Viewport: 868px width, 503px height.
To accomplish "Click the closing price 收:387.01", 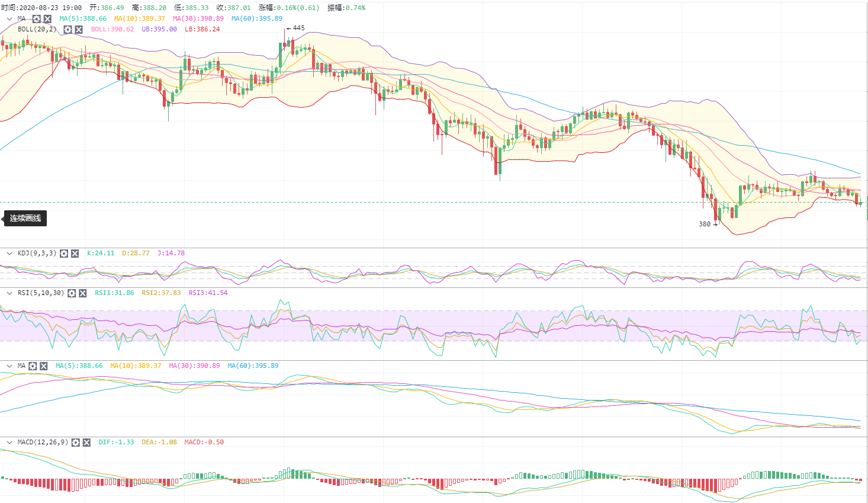I will (233, 8).
